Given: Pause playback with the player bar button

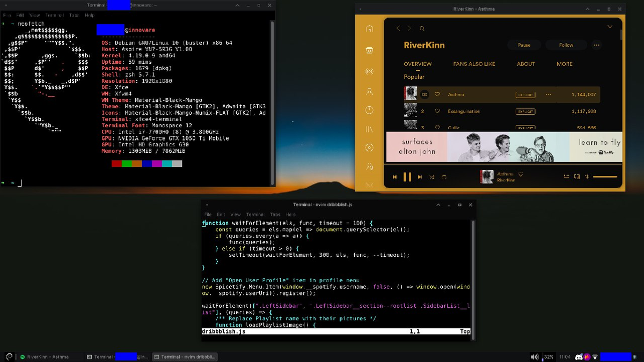Looking at the screenshot, I should point(407,177).
